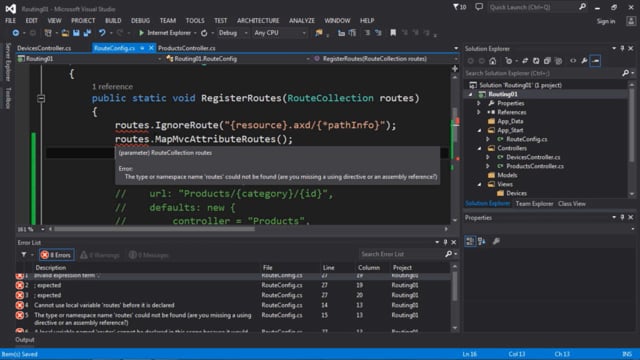Click the Navigate Backward toolbar icon
The width and height of the screenshot is (640, 360).
16,33
